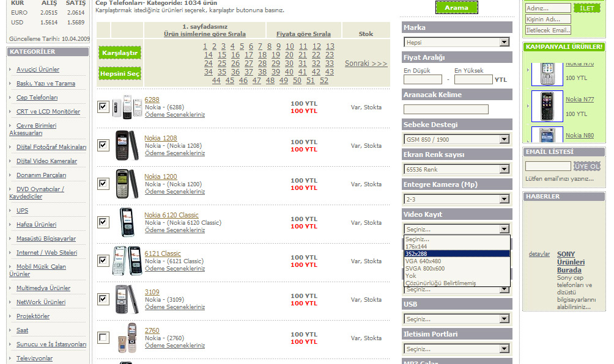
Task: Click the Hepsini Seç button
Action: [120, 73]
